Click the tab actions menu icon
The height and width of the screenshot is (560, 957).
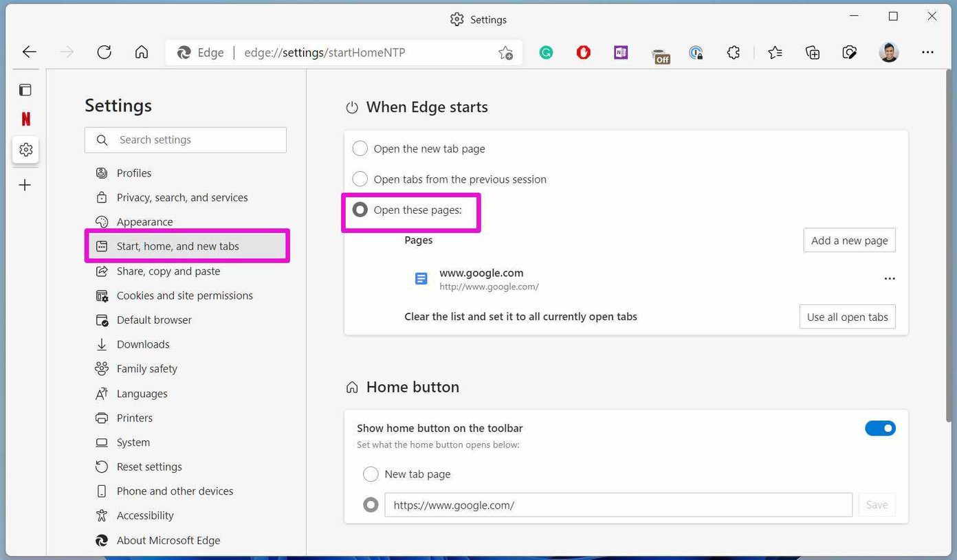[x=25, y=90]
